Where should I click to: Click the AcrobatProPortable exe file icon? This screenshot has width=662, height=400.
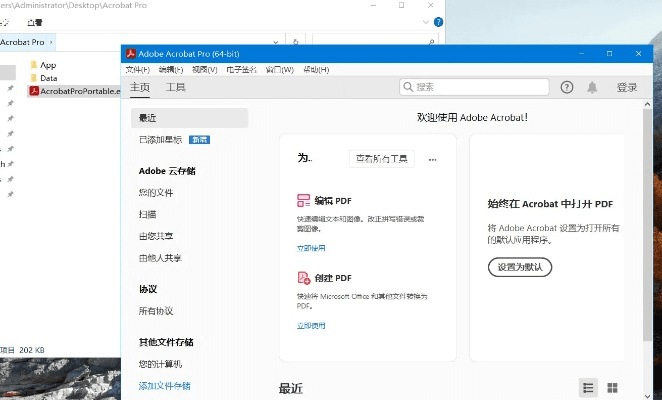coord(33,91)
